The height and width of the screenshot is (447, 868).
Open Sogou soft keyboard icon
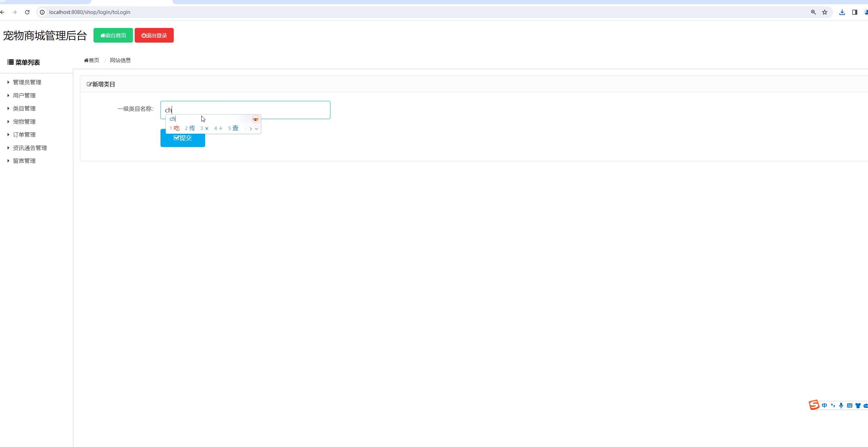[x=850, y=405]
